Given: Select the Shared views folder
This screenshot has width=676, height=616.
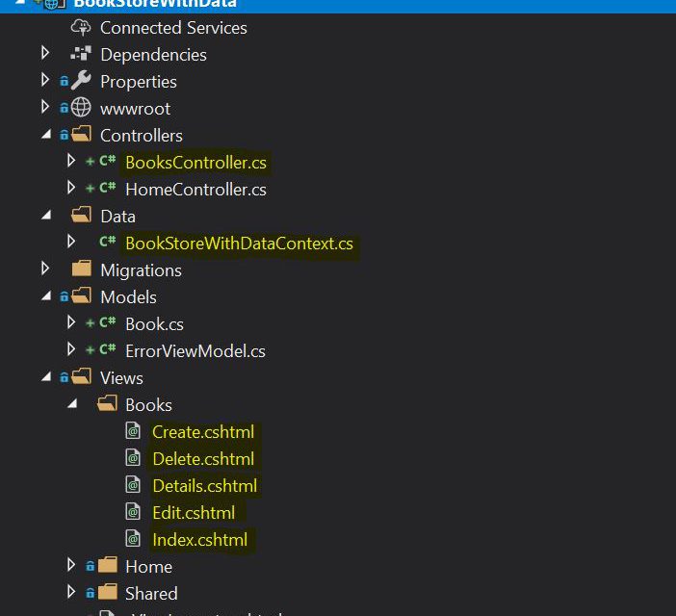Looking at the screenshot, I should tap(150, 594).
